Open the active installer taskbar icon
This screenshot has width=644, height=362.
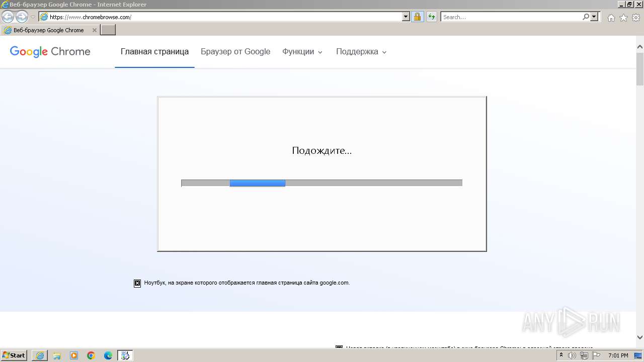125,355
